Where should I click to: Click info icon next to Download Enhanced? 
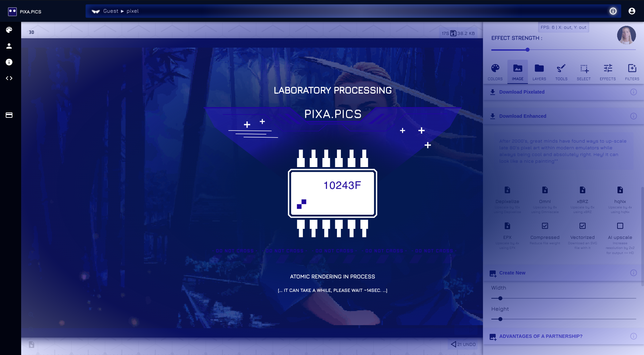[634, 116]
